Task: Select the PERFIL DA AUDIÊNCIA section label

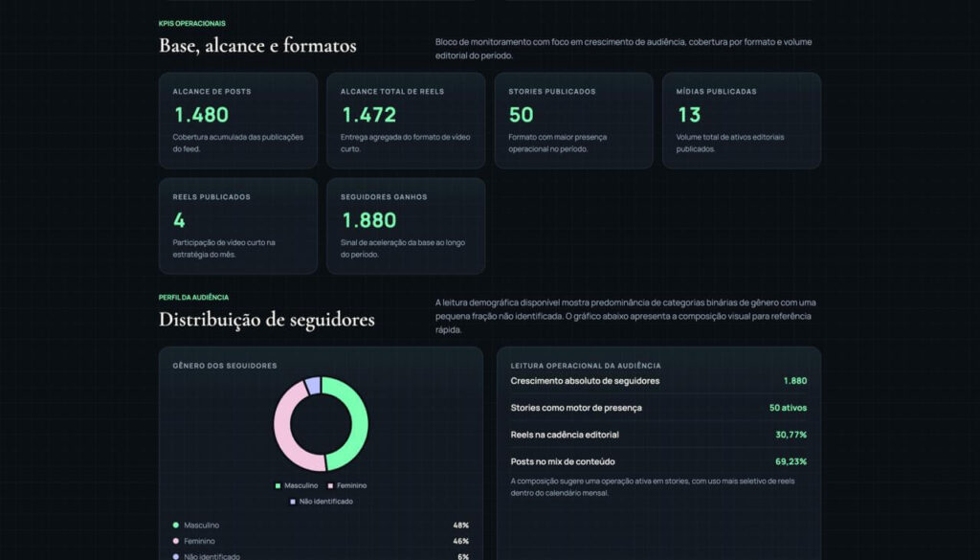Action: [x=193, y=298]
